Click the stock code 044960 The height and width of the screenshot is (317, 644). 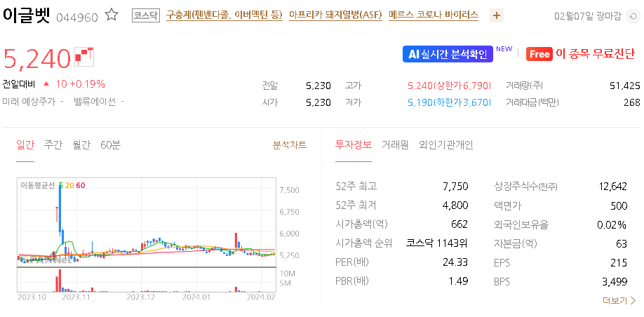click(76, 18)
